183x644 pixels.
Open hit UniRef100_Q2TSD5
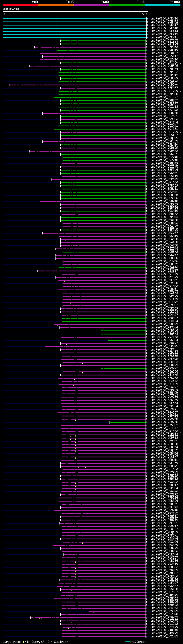coord(164,41)
